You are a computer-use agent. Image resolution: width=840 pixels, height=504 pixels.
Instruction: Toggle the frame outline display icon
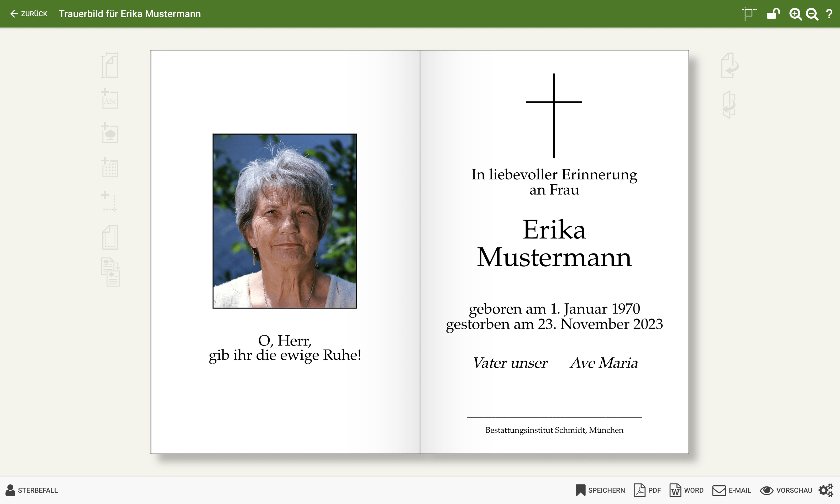[x=749, y=14]
